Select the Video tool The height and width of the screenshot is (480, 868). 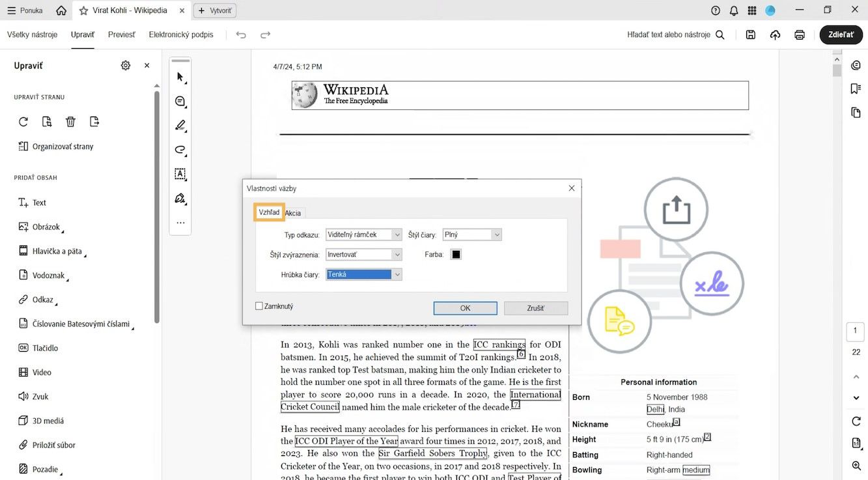35,373
